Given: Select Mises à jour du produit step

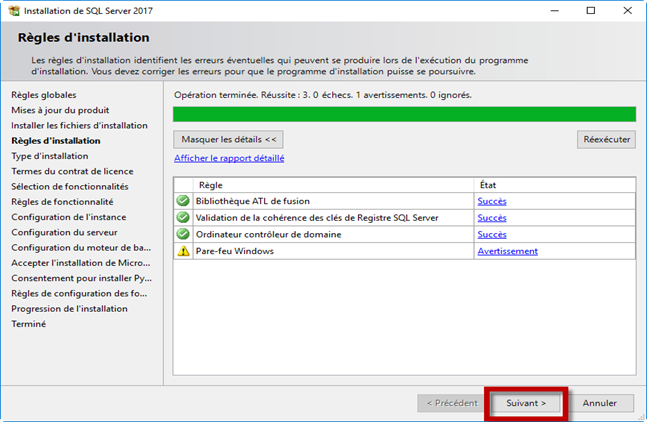Looking at the screenshot, I should [x=60, y=110].
